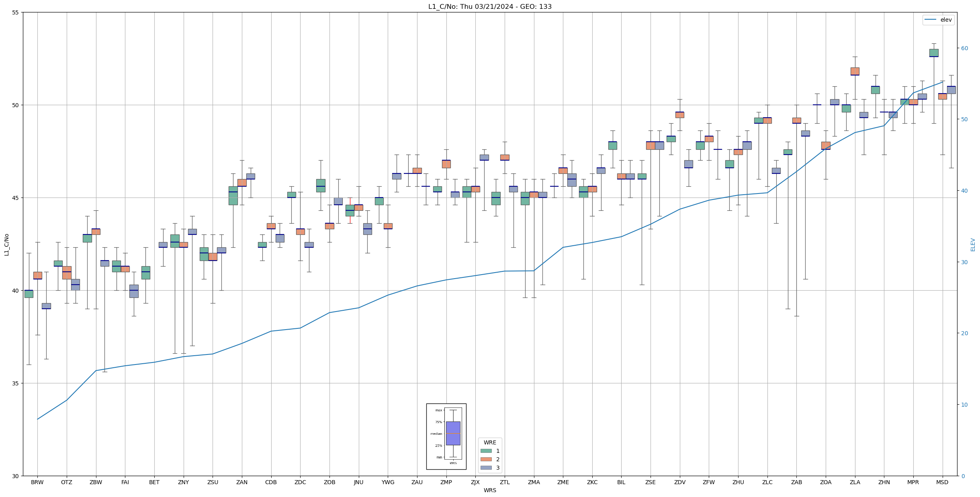Click the boxplot key purple box
This screenshot has height=497, width=980.
453,433
